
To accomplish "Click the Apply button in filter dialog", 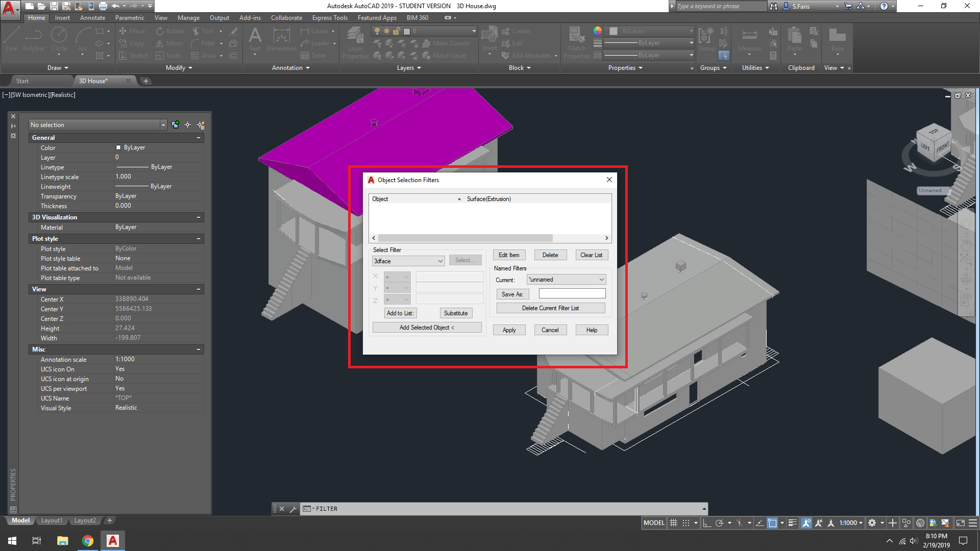I will coord(509,330).
